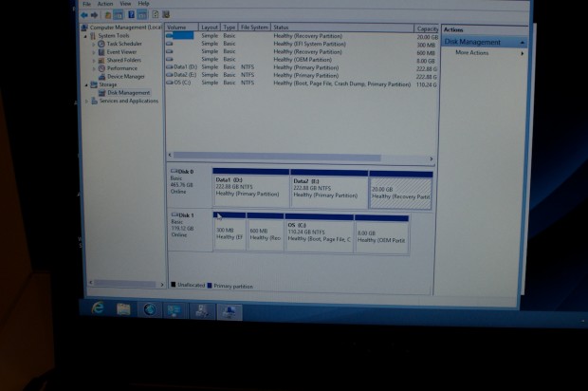The width and height of the screenshot is (588, 391).
Task: Select Event Viewer in the left tree
Action: click(x=121, y=52)
